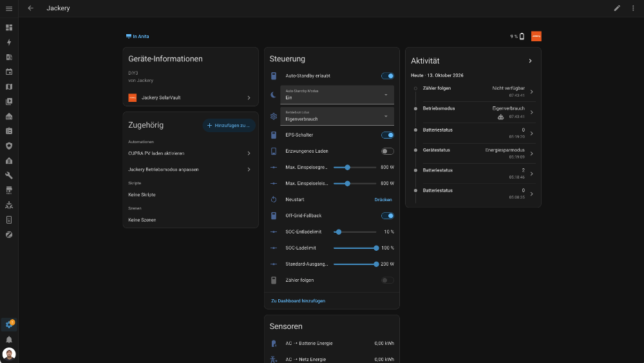The width and height of the screenshot is (644, 363).
Task: Open CUPRA PV laden aktivieren automation
Action: [x=191, y=153]
